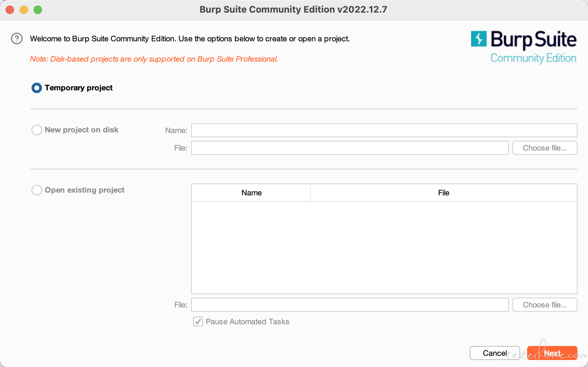Click the File column header
The width and height of the screenshot is (588, 367).
pos(443,193)
